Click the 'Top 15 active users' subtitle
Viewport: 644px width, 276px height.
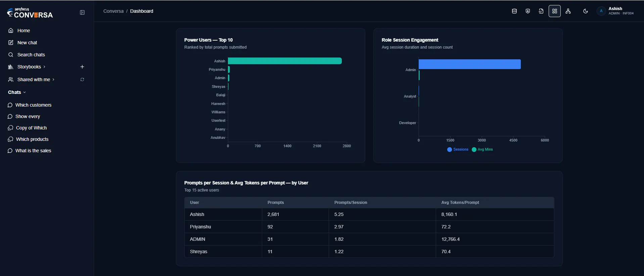[201, 190]
